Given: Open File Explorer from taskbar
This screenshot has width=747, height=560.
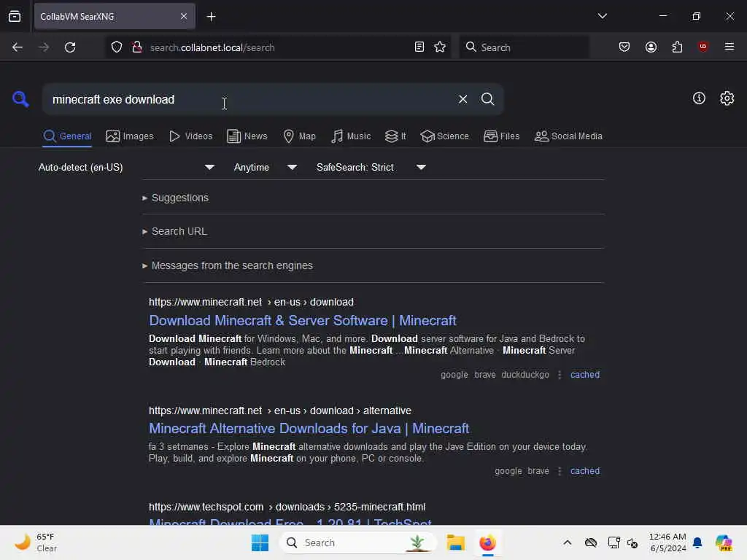Looking at the screenshot, I should coord(455,542).
